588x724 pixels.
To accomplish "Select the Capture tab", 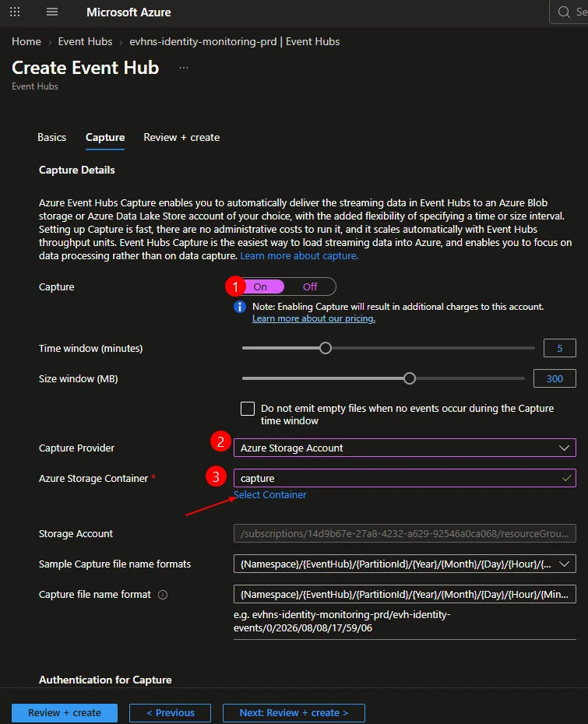I will pos(105,138).
